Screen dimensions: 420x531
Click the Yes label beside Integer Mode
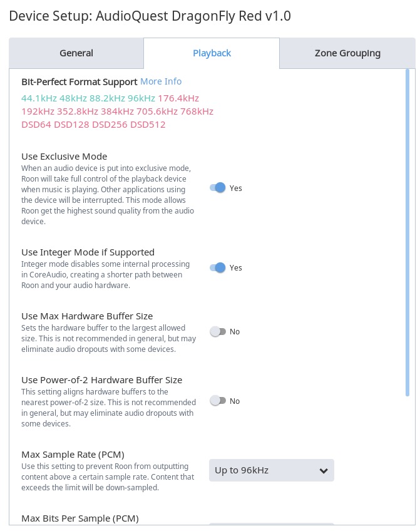(235, 268)
